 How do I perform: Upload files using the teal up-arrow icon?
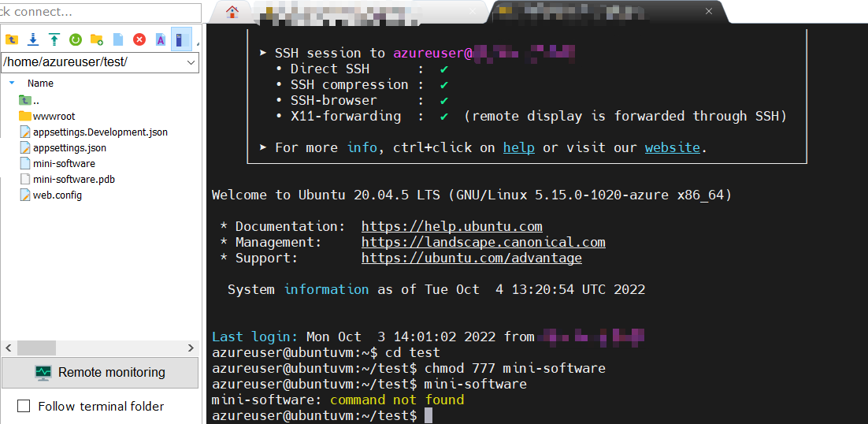click(54, 39)
